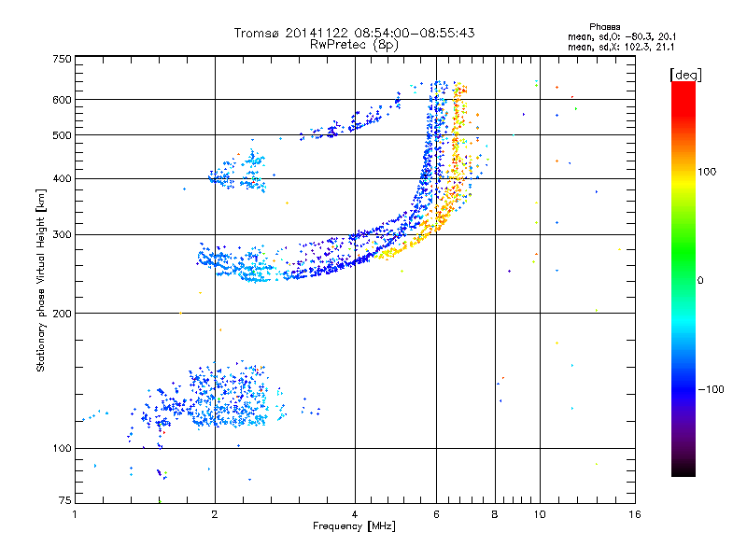Viewport: 747px width, 560px height.
Task: Click x-axis tick label "4"
Action: click(x=355, y=514)
